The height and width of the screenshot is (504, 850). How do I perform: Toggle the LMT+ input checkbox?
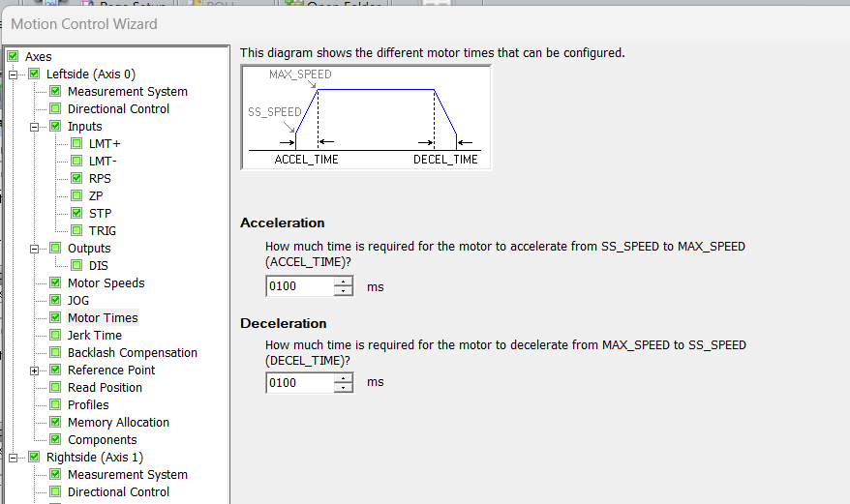[76, 144]
